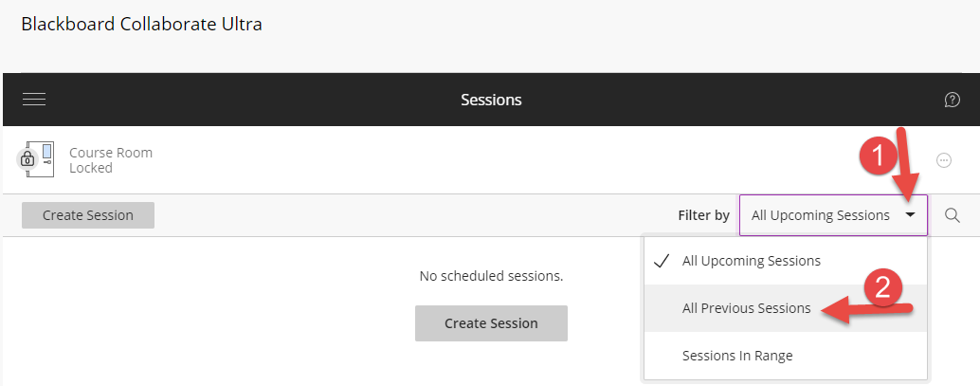Screen dimensions: 980x386
Task: Click the Sessions header title
Action: pyautogui.click(x=491, y=100)
